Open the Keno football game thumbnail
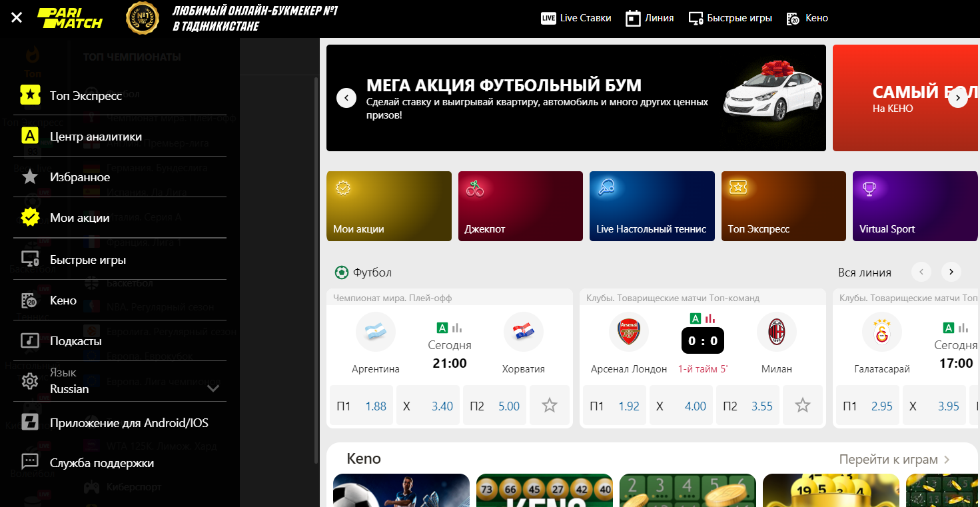Screen dimensions: 980x507 point(401,490)
